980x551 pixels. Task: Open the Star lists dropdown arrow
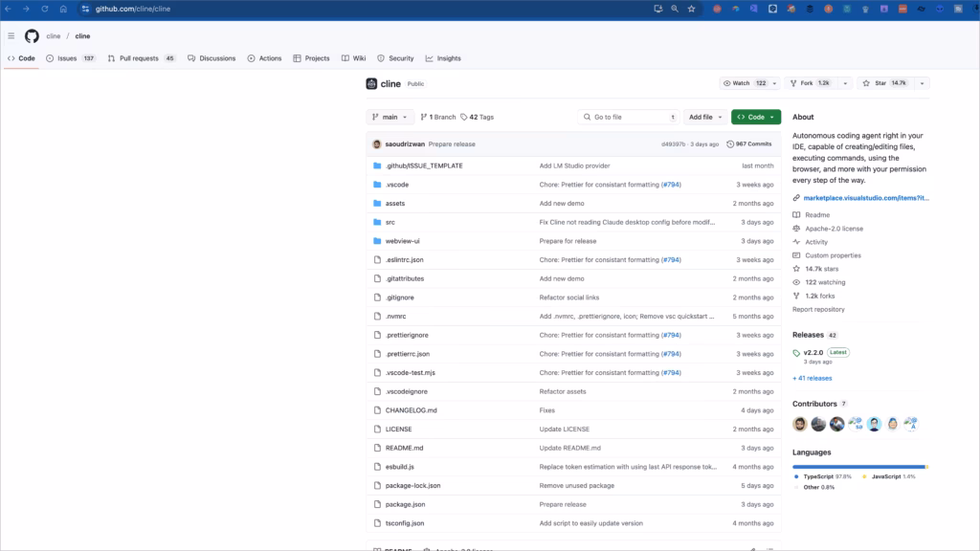[x=922, y=83]
